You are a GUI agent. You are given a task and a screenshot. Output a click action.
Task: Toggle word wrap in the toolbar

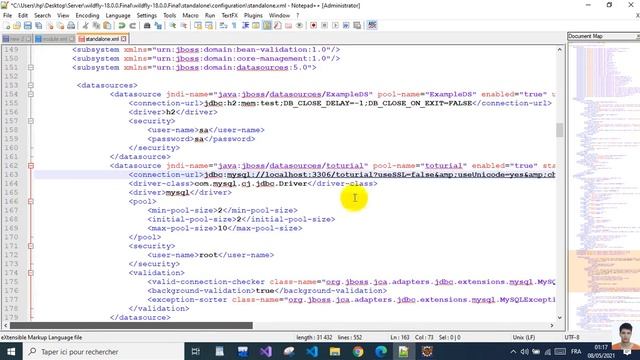click(223, 25)
